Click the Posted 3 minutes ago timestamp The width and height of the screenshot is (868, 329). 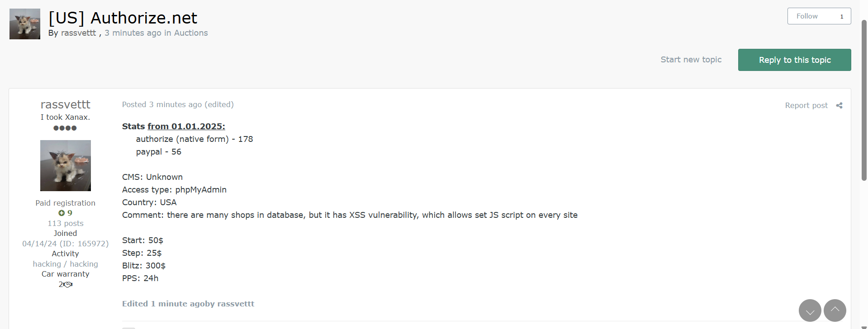pyautogui.click(x=162, y=104)
